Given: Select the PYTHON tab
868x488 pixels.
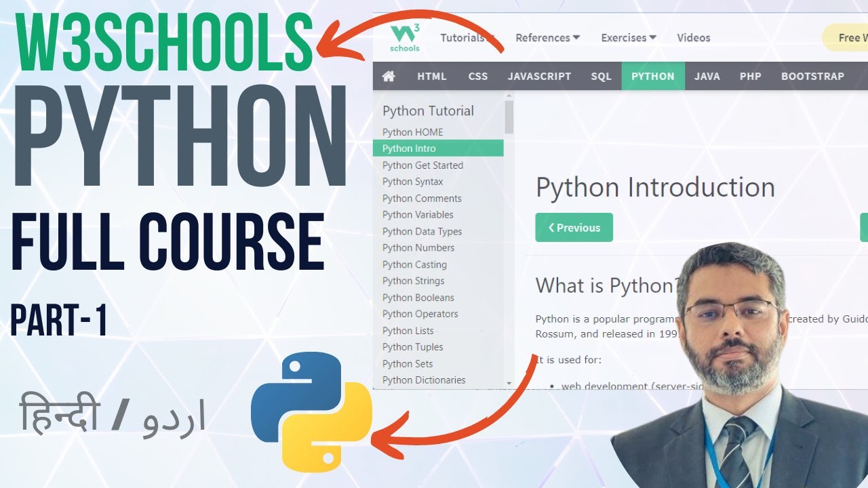Looking at the screenshot, I should tap(653, 76).
